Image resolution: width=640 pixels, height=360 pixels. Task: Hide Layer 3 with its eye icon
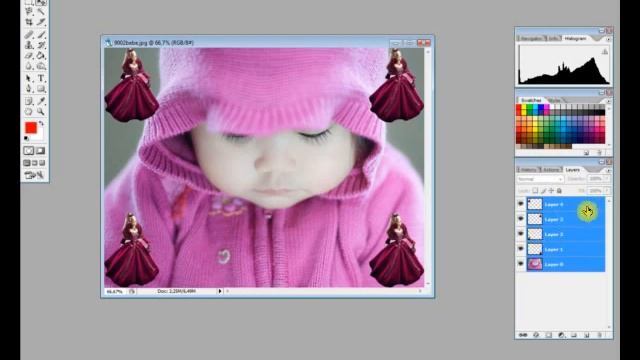(521, 219)
